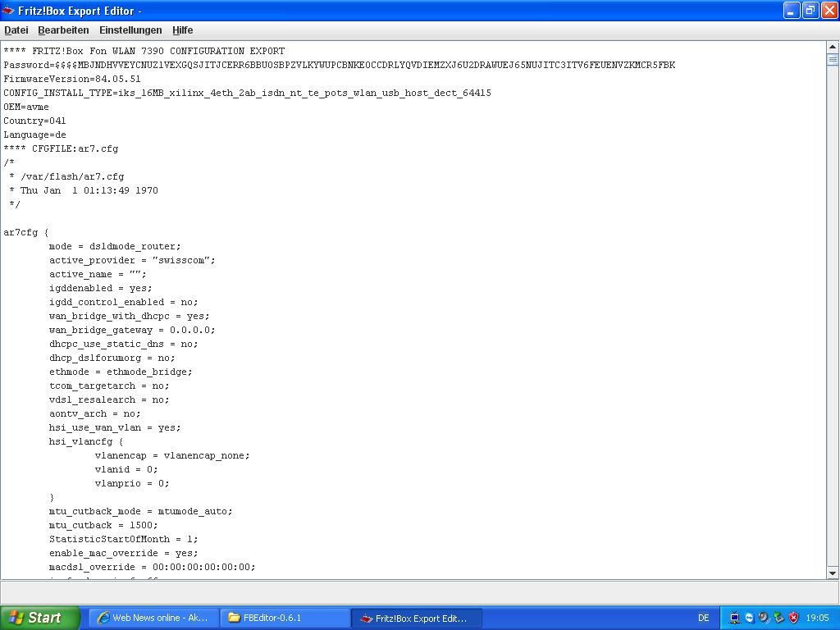The width and height of the screenshot is (840, 630).
Task: Click 'wan_bridge_gateway = 0.0.0.0;' line
Action: (x=132, y=330)
